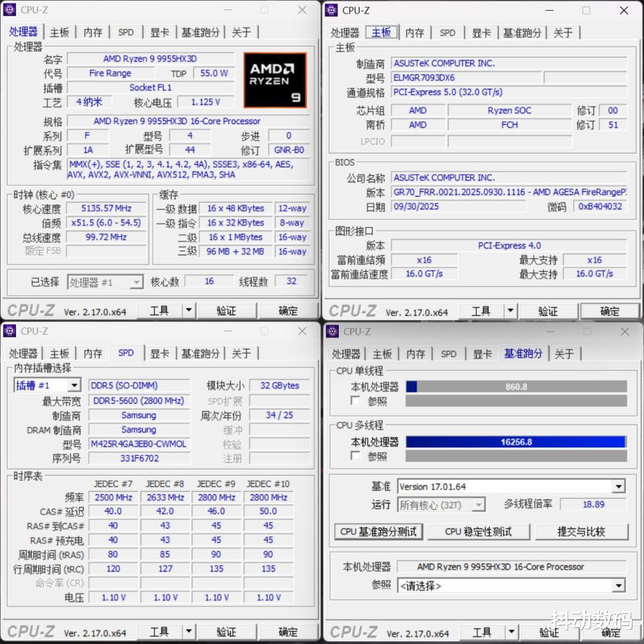Click memory part number M425R4GA3EB0-CWMOL
The width and height of the screenshot is (644, 644).
point(140,444)
